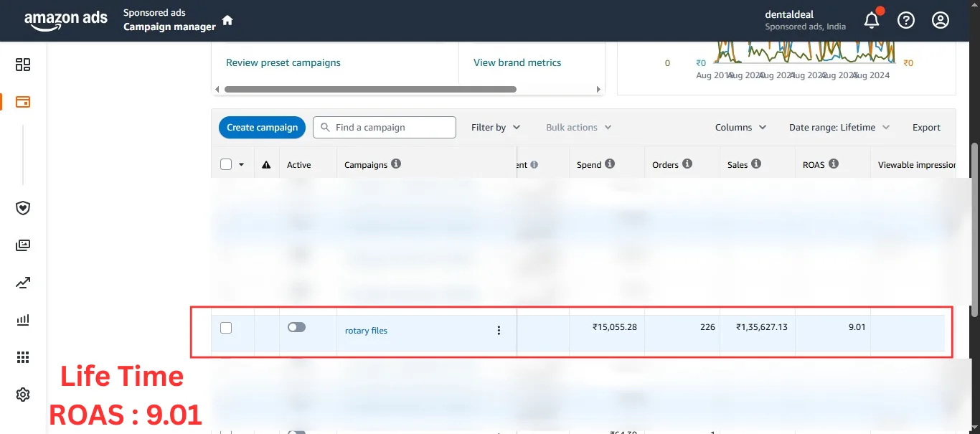Open the Date range: Lifetime dropdown
The image size is (980, 434).
(839, 127)
